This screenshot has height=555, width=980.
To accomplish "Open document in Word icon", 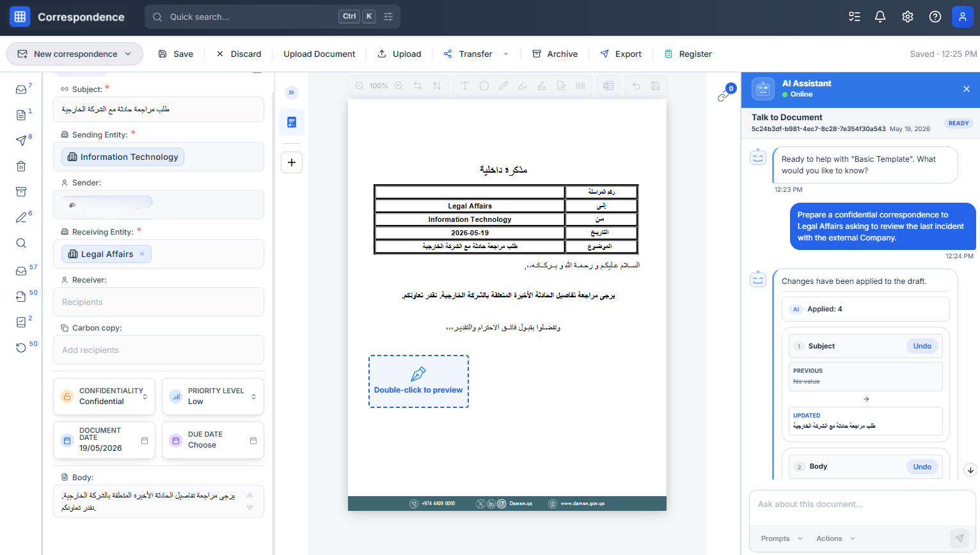I will coord(608,86).
